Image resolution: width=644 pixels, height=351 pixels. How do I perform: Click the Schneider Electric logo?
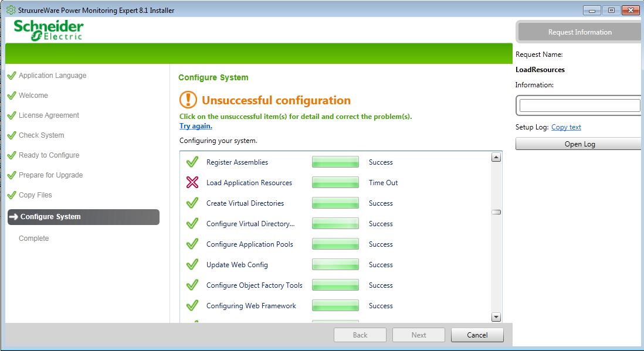49,30
